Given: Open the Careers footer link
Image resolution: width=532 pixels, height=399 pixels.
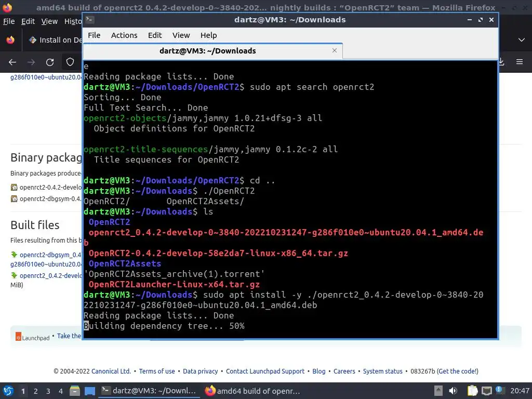Looking at the screenshot, I should click(344, 371).
